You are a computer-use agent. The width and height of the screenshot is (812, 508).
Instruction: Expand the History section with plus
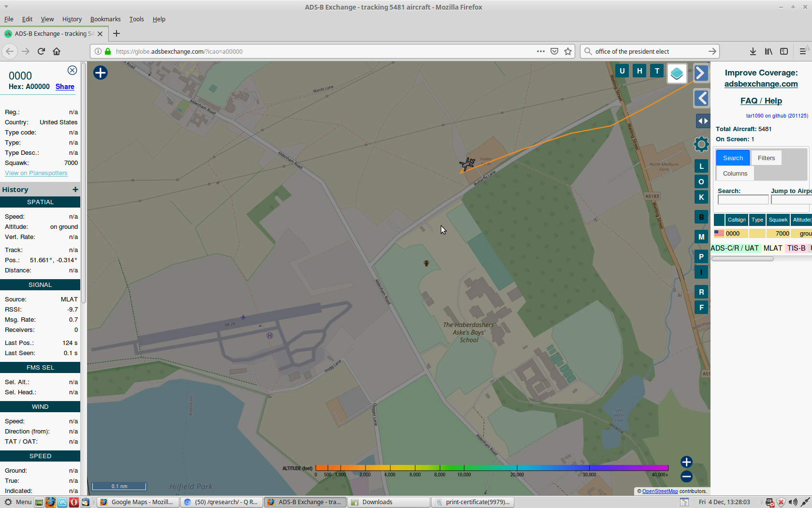click(x=75, y=190)
